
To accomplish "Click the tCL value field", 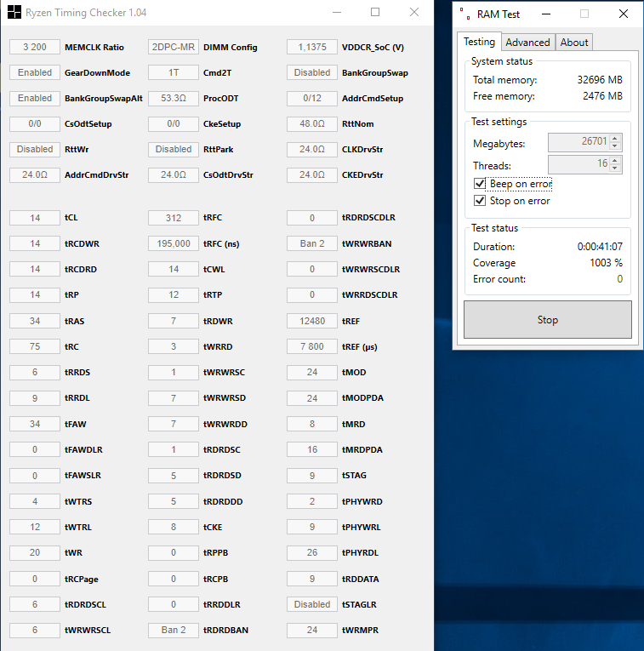I will (35, 218).
